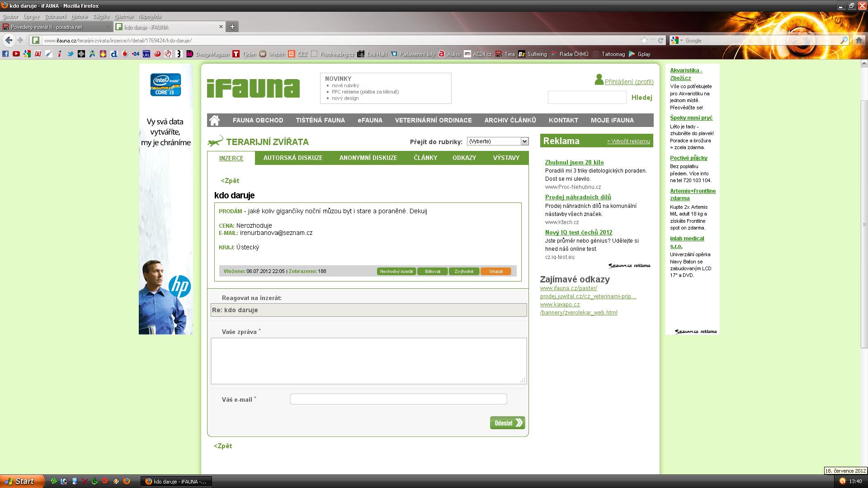The image size is (868, 488).
Task: Click the orange Smazat button
Action: (x=495, y=272)
